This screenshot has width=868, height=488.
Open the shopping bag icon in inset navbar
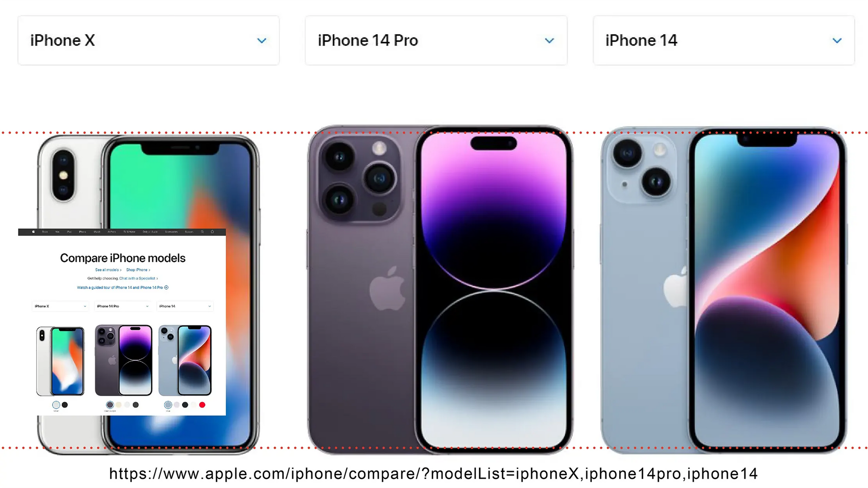pos(212,232)
